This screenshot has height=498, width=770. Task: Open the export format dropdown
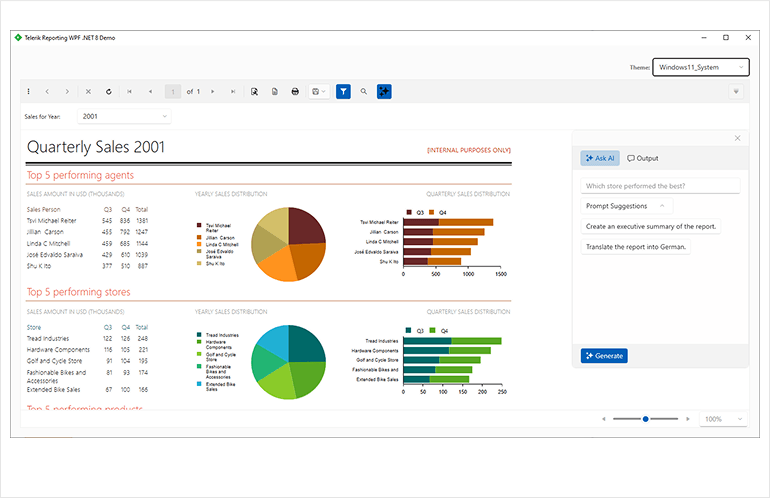[319, 91]
